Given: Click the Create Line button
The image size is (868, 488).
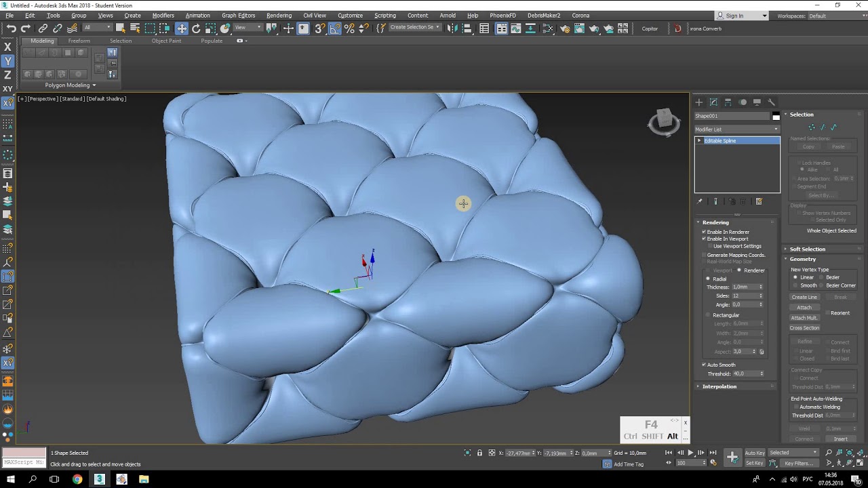Looking at the screenshot, I should pos(804,297).
